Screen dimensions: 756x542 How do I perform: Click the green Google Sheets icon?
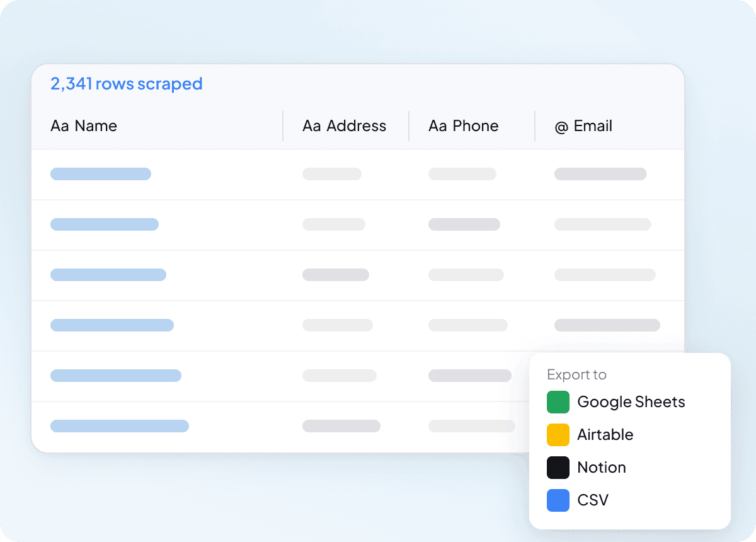coord(558,402)
